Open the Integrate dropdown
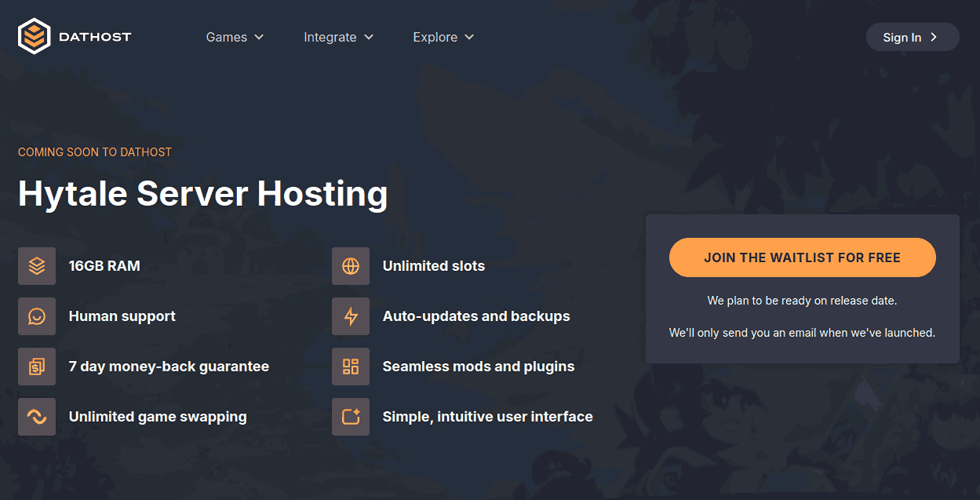This screenshot has width=980, height=500. (x=367, y=37)
